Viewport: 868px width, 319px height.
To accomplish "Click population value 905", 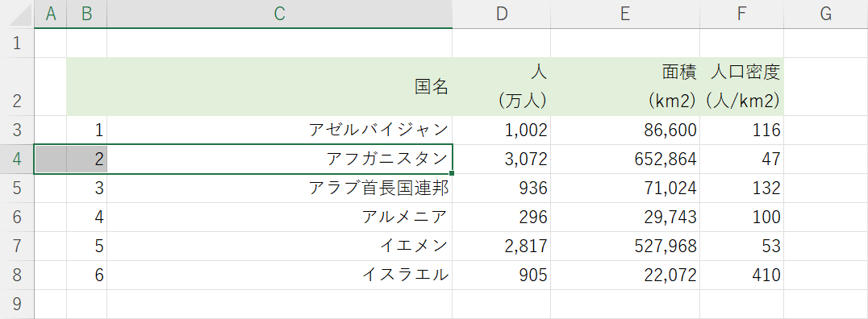I will [x=502, y=275].
